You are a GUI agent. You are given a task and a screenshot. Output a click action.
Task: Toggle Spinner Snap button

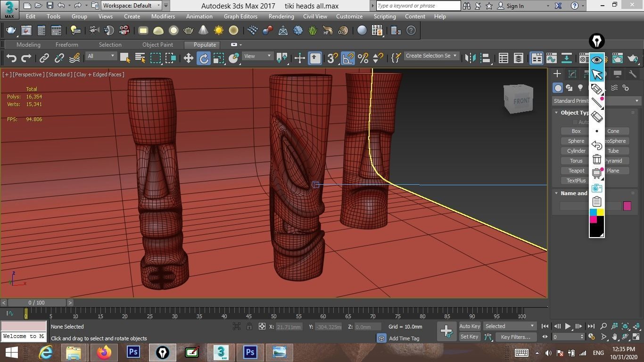[378, 58]
